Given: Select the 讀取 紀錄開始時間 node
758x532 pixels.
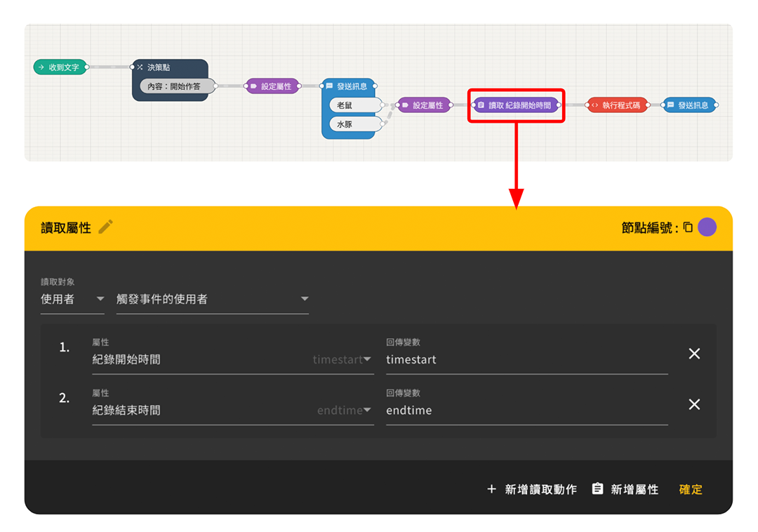Looking at the screenshot, I should tap(516, 105).
